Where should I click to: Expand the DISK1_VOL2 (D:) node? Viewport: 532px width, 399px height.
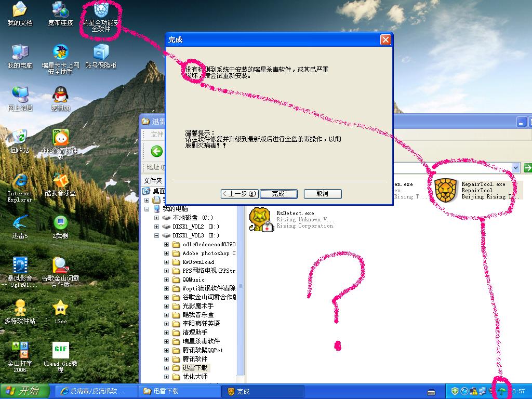coord(157,227)
